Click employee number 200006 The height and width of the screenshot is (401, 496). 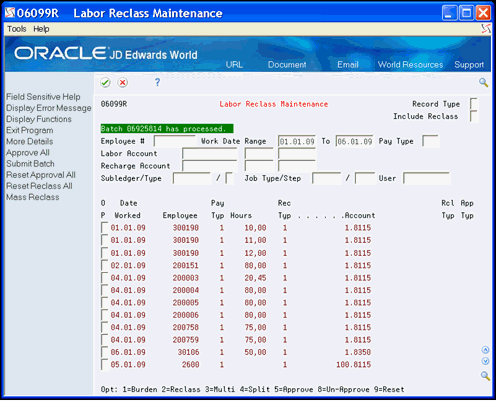point(186,315)
